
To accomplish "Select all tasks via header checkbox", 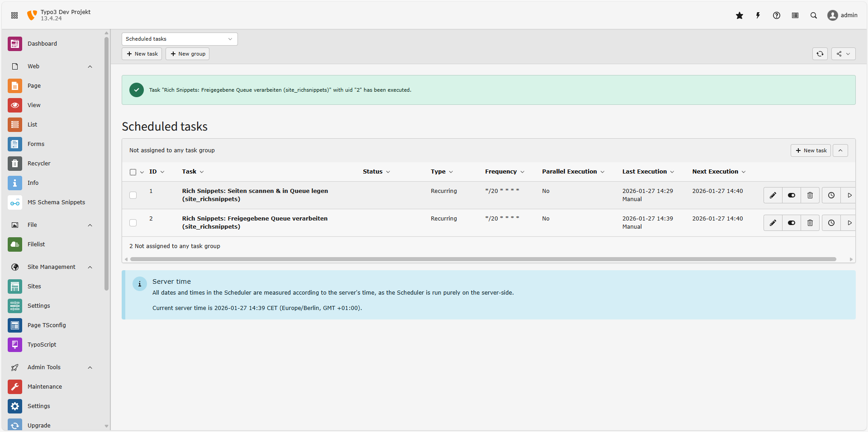I will click(133, 172).
